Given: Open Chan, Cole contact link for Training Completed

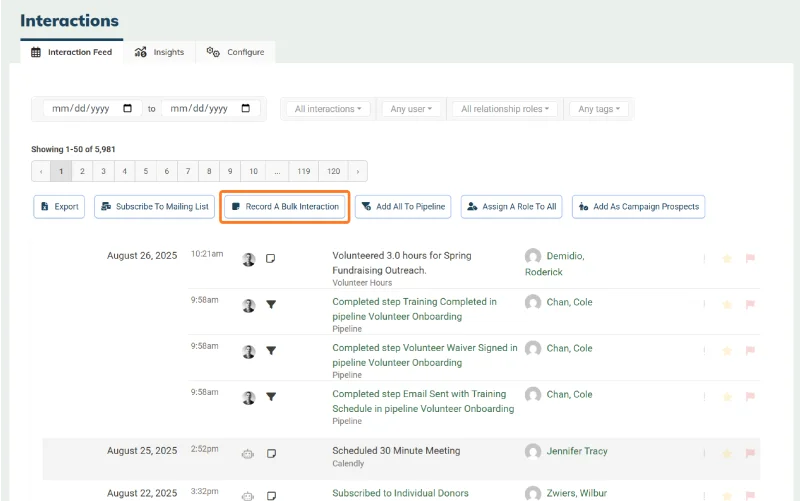Looking at the screenshot, I should coord(569,302).
